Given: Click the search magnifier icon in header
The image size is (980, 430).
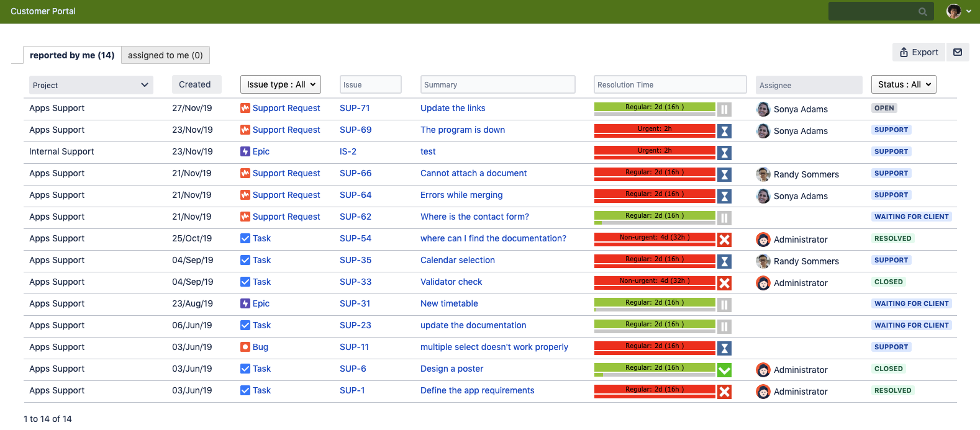Looking at the screenshot, I should pyautogui.click(x=922, y=12).
